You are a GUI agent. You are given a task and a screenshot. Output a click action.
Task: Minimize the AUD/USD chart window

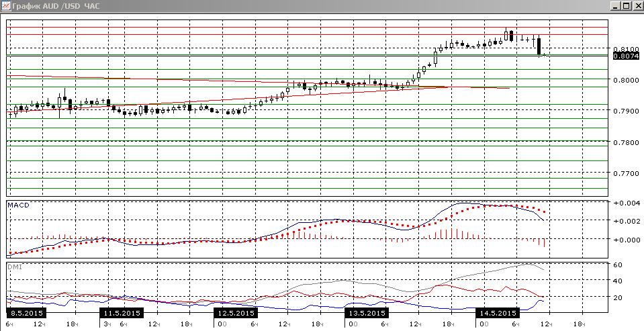[615, 6]
